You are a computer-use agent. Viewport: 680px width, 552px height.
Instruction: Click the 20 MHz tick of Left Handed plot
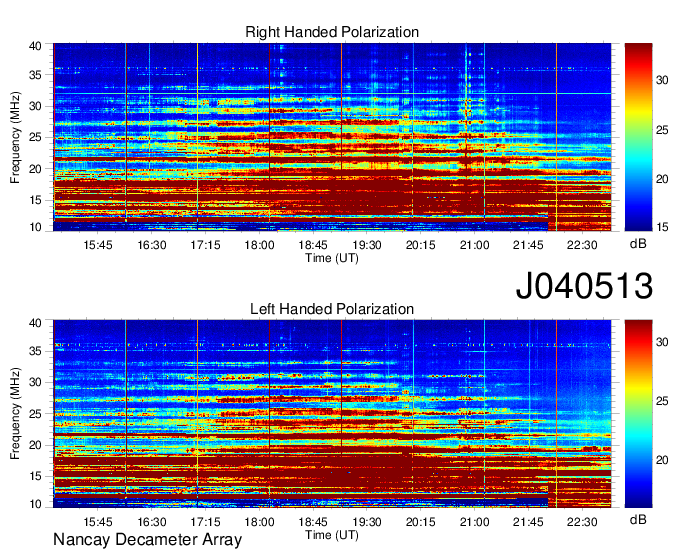click(x=35, y=445)
